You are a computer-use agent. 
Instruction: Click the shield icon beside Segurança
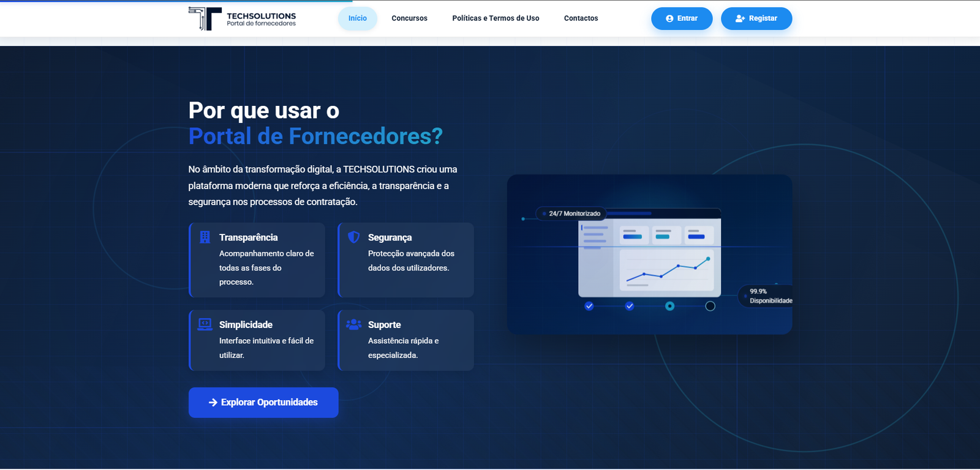coord(354,237)
